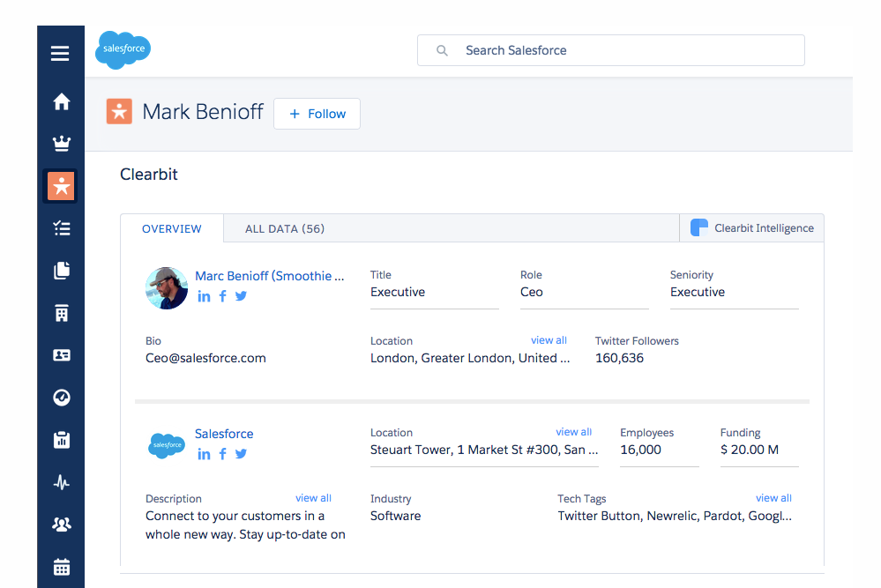Click the Title value Executive
881x588 pixels.
(x=398, y=292)
